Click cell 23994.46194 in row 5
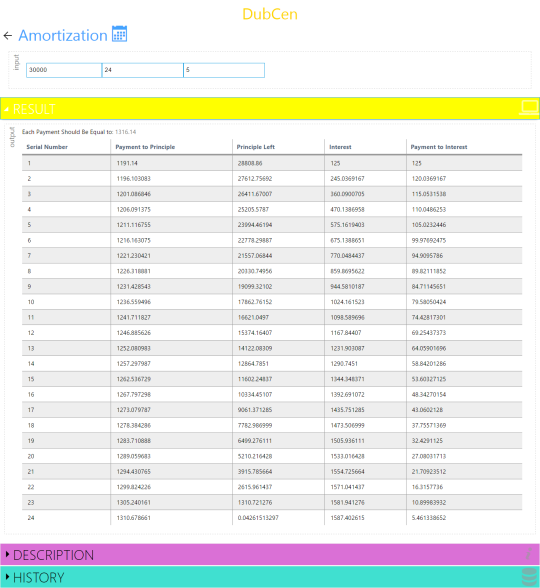540x588 pixels. click(x=255, y=225)
